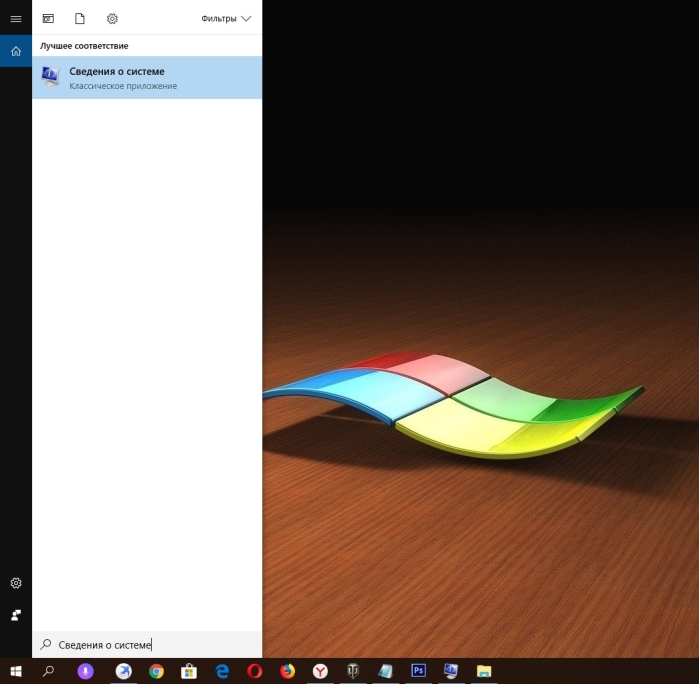The height and width of the screenshot is (684, 699).
Task: Filter search results by apps icon
Action: coord(48,19)
